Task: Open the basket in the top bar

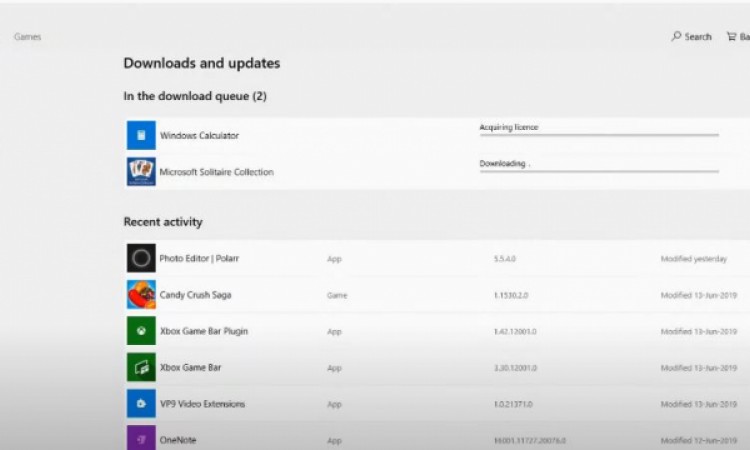Action: (737, 37)
